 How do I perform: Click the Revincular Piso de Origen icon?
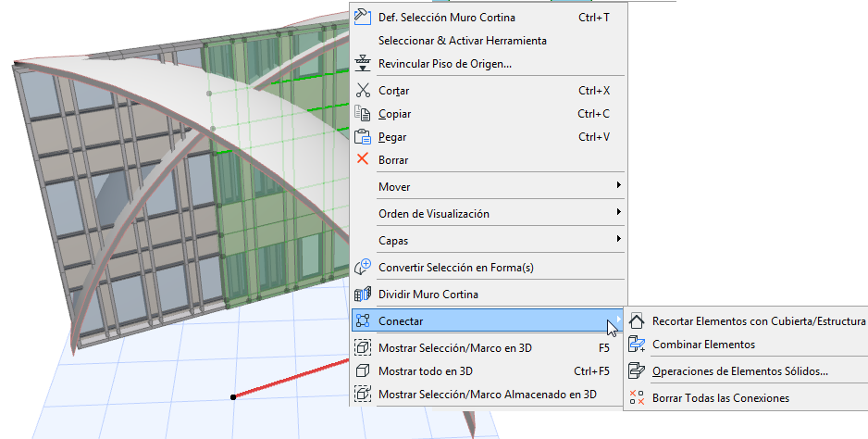363,63
